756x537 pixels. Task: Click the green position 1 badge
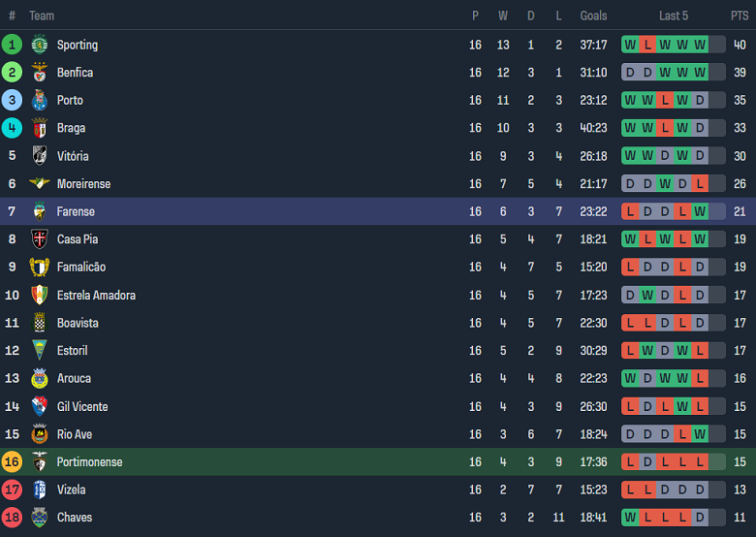tap(12, 45)
